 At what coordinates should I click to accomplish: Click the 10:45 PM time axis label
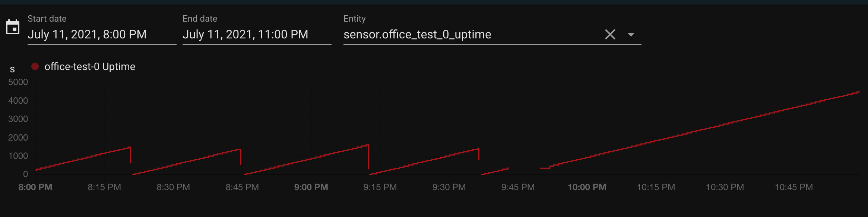coord(794,187)
